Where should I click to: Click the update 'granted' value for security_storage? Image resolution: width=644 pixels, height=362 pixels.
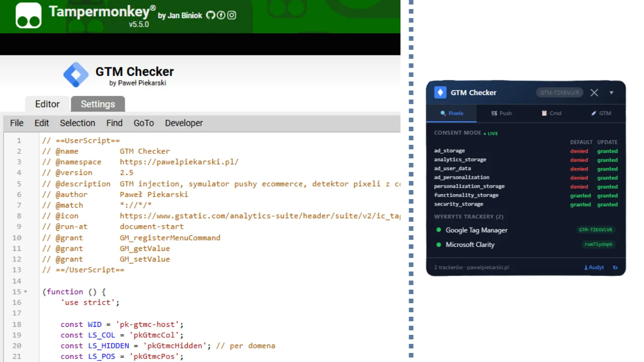607,205
